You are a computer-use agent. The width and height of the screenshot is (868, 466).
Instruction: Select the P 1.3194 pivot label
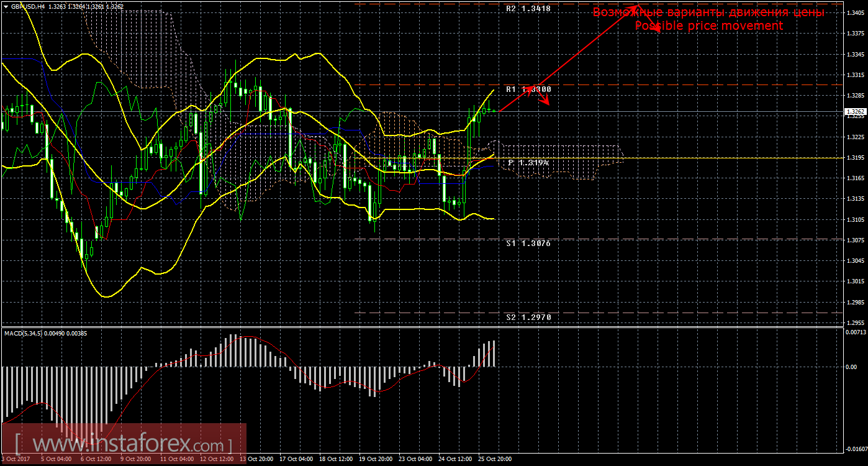click(528, 162)
